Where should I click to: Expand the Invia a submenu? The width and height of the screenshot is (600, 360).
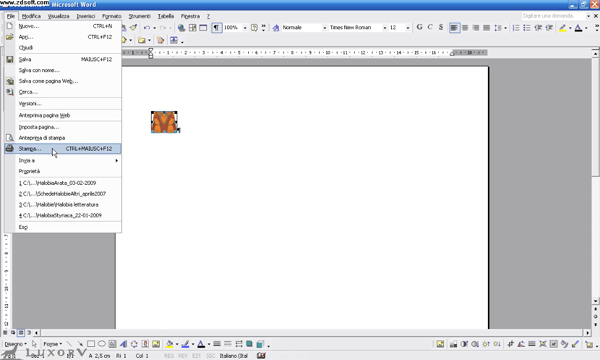[x=63, y=160]
